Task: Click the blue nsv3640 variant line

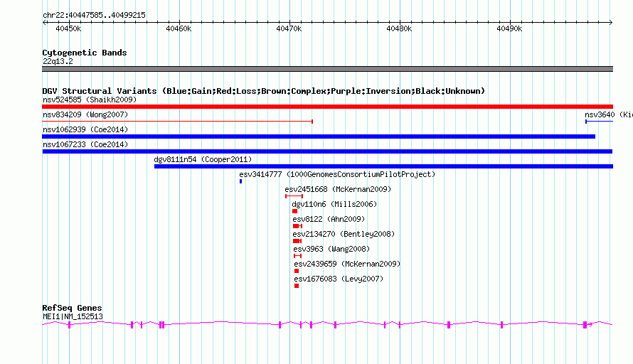Action: coord(600,121)
